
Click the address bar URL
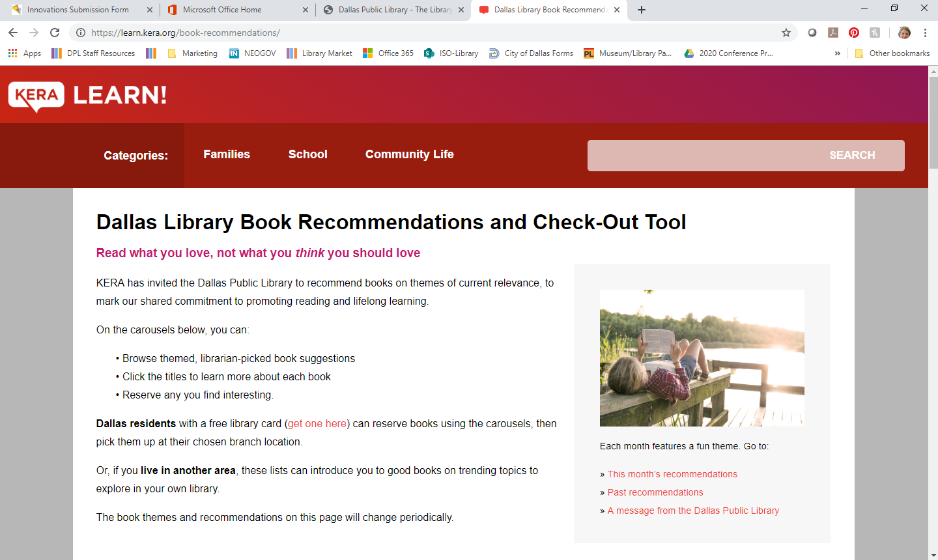(186, 33)
